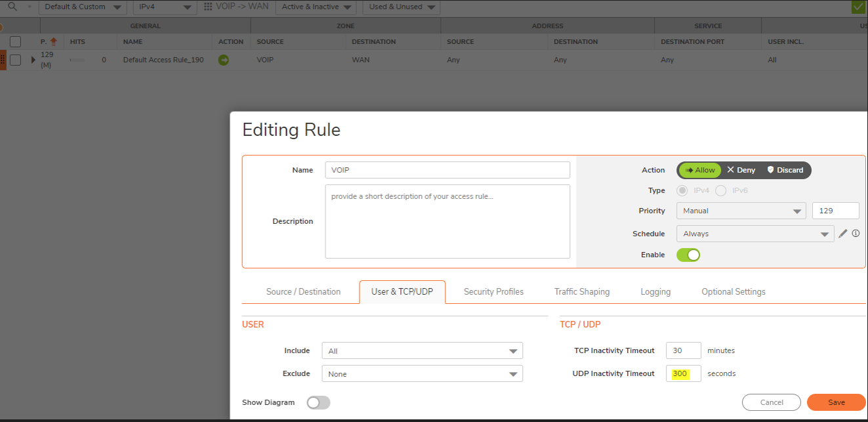868x422 pixels.
Task: Click the TCP Inactivity Timeout field
Action: 684,350
